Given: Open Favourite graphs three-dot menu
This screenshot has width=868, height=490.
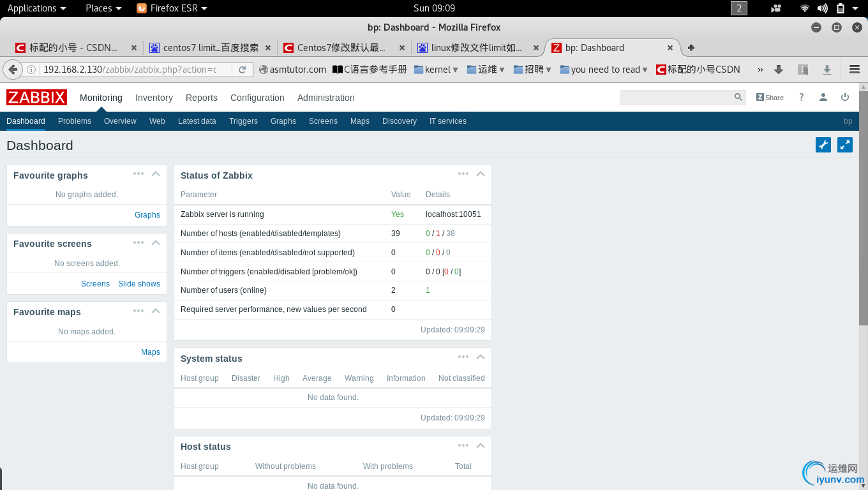Looking at the screenshot, I should 138,174.
